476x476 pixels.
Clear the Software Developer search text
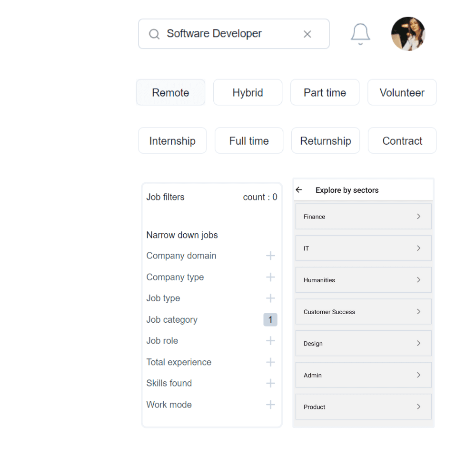[307, 34]
